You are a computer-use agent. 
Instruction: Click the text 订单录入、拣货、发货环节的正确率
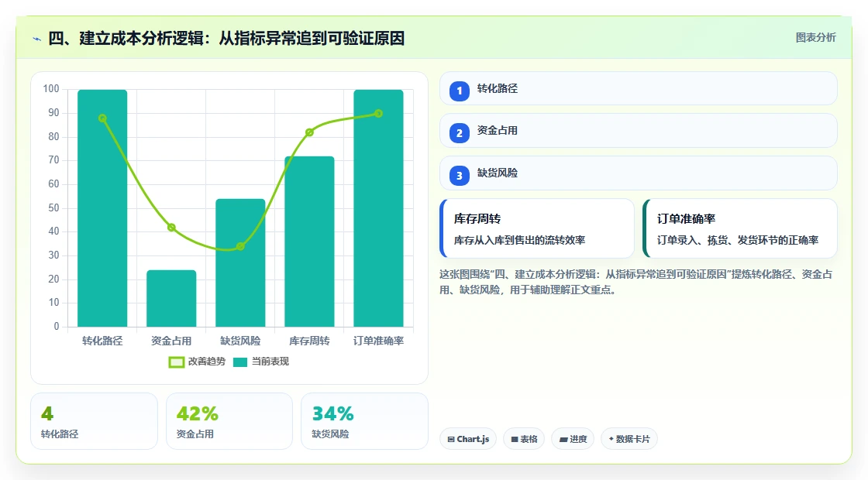pos(737,240)
